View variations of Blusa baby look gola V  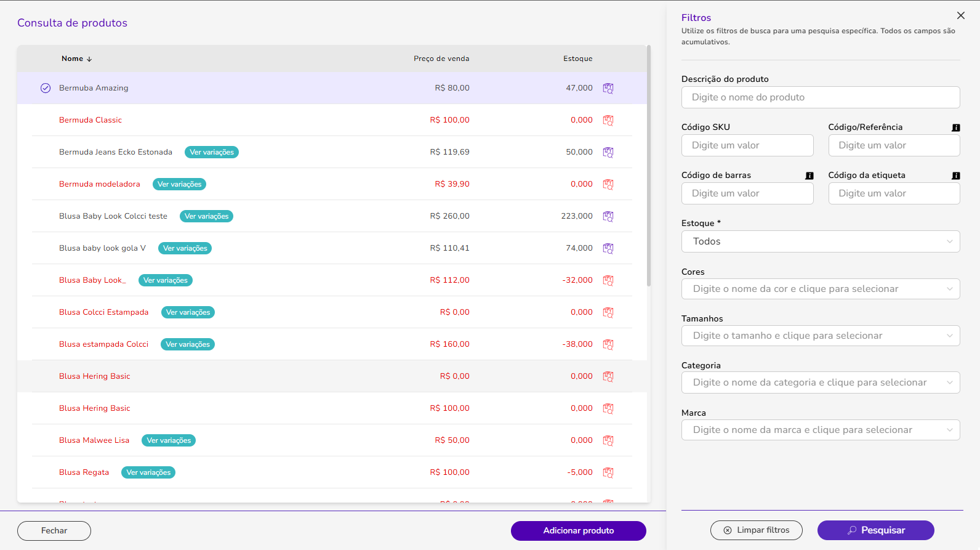[x=185, y=248]
